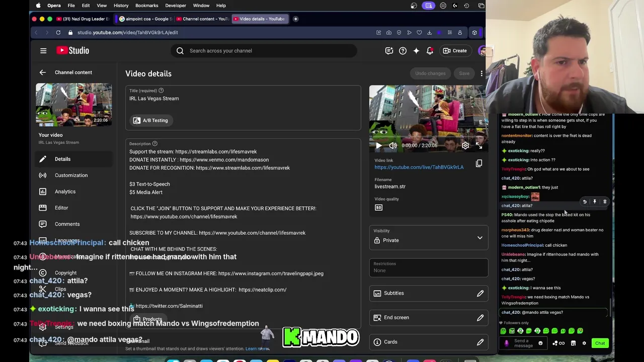Open the Restrictions None field

pyautogui.click(x=429, y=267)
